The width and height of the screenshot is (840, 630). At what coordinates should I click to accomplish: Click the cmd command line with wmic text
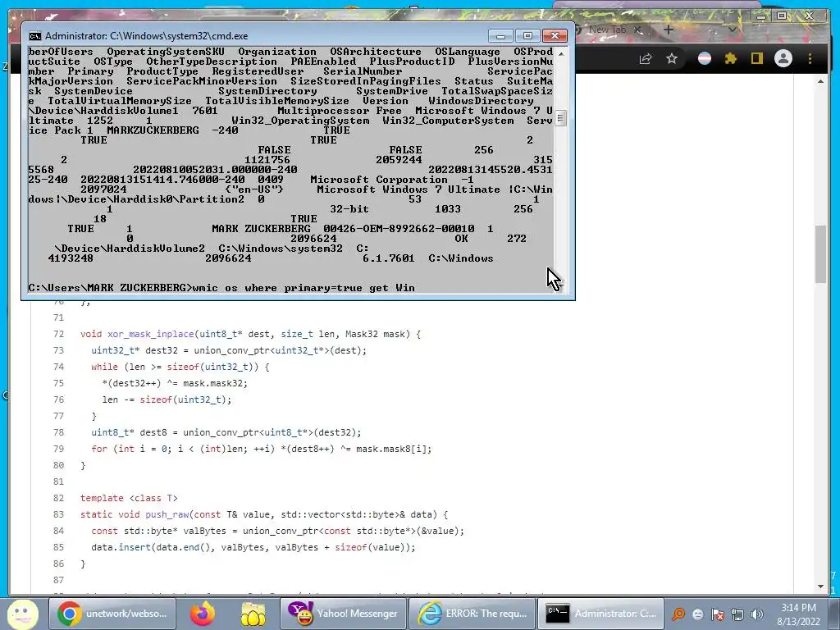pyautogui.click(x=221, y=288)
